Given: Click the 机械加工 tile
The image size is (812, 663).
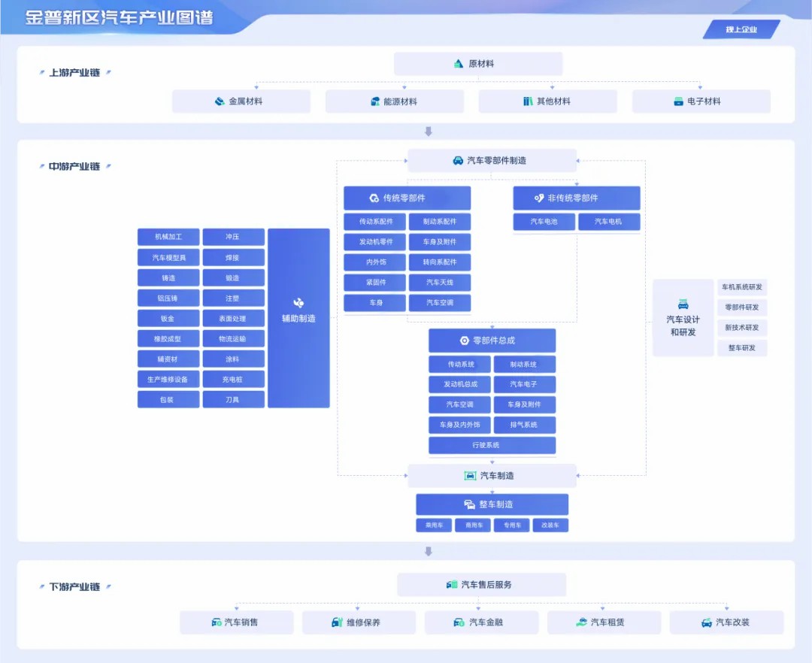Looking at the screenshot, I should [x=168, y=237].
